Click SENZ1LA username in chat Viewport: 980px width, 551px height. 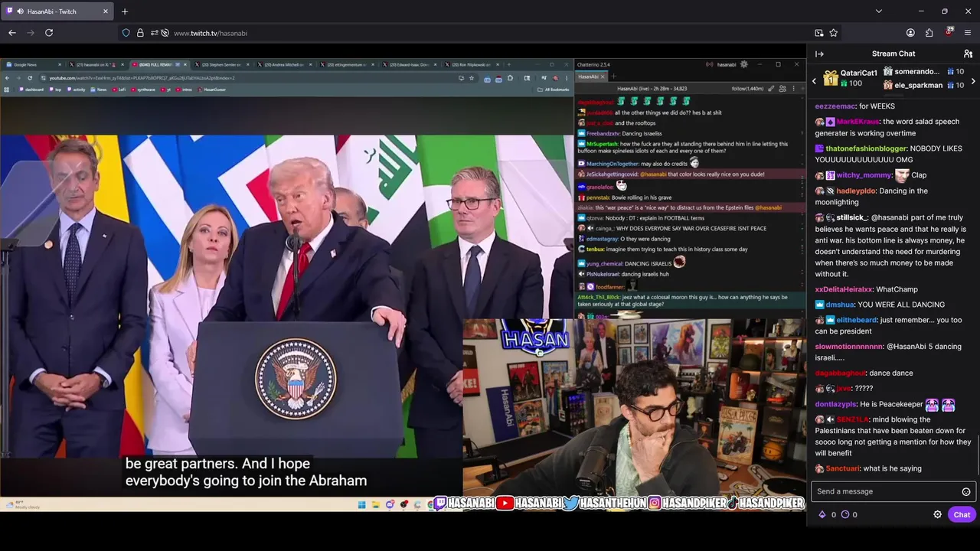click(x=852, y=419)
